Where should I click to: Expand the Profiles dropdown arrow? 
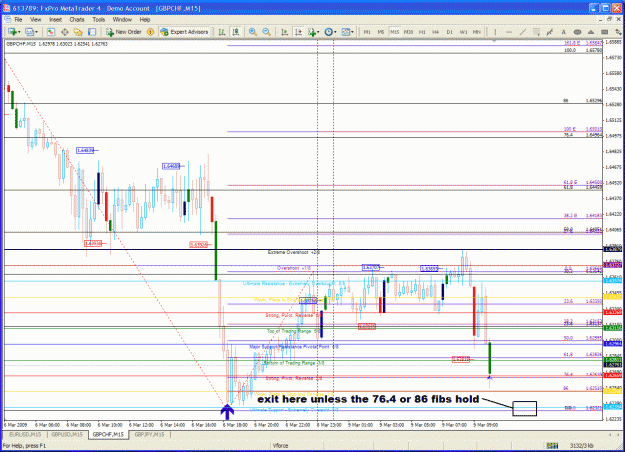(36, 32)
